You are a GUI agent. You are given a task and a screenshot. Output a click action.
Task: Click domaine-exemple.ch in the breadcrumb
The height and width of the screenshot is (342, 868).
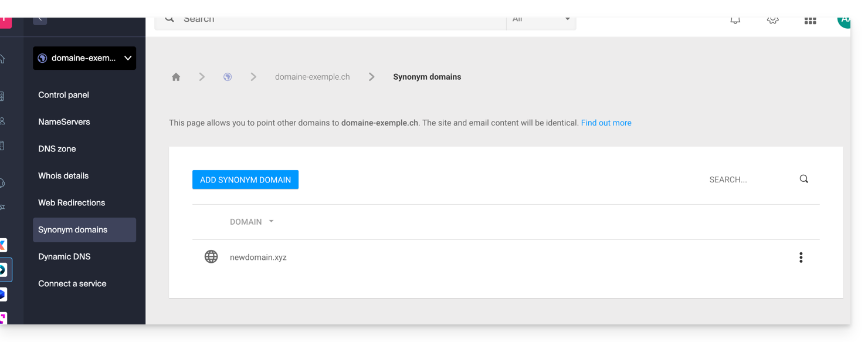312,77
